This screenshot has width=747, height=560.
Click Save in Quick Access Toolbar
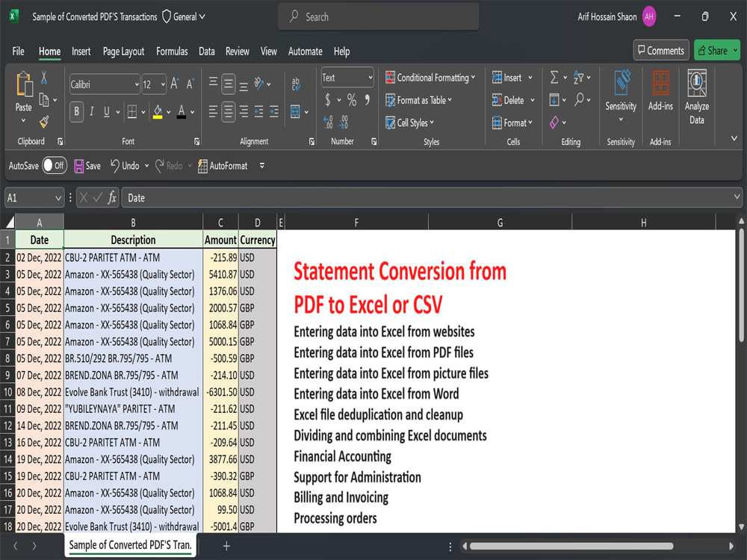pyautogui.click(x=87, y=166)
